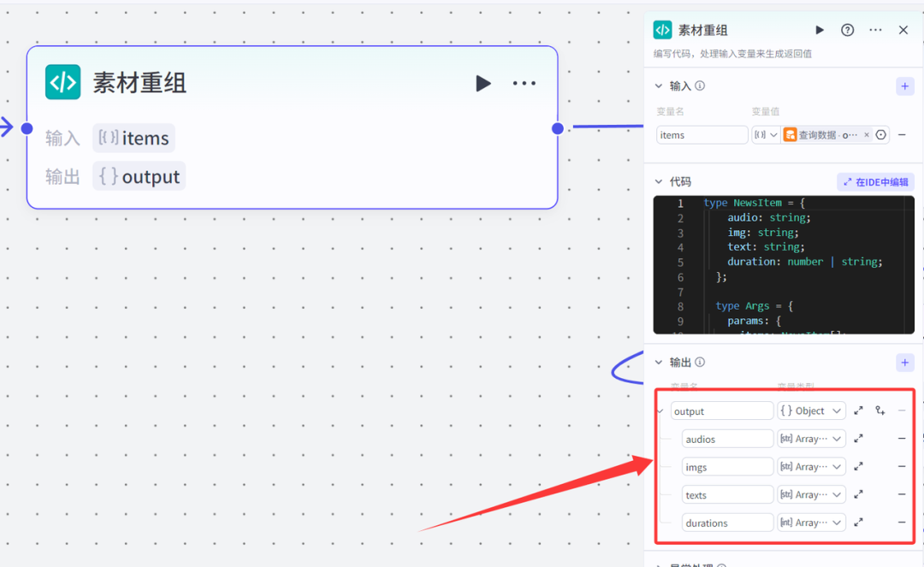Delete the texts output field
The width and height of the screenshot is (924, 567).
pyautogui.click(x=902, y=494)
